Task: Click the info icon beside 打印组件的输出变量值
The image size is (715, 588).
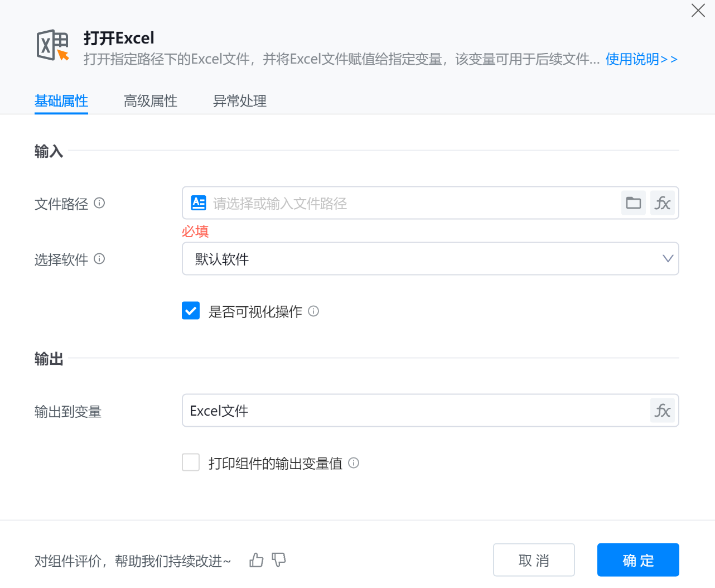Action: click(x=354, y=463)
